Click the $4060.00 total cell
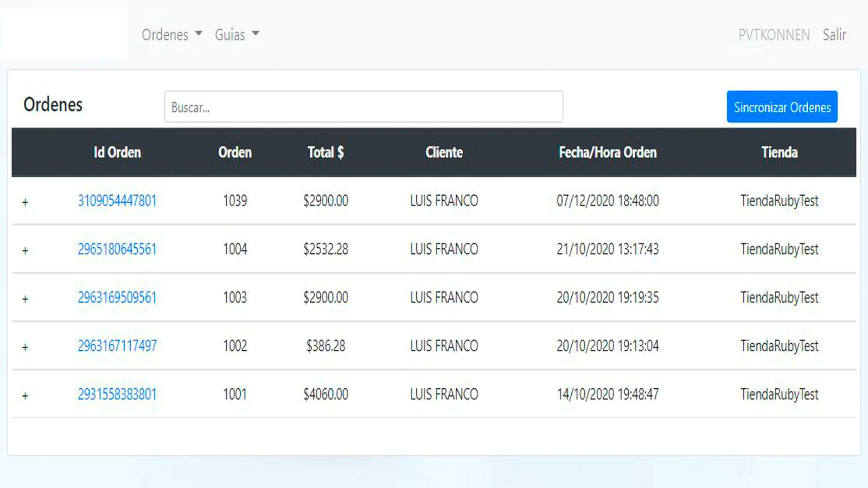Screen dimensions: 868x488 click(325, 394)
